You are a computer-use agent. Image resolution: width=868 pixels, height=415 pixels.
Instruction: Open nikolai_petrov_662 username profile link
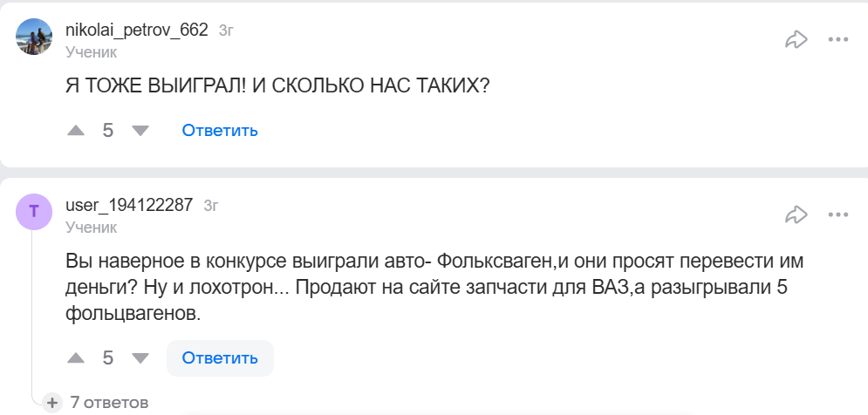pyautogui.click(x=137, y=30)
